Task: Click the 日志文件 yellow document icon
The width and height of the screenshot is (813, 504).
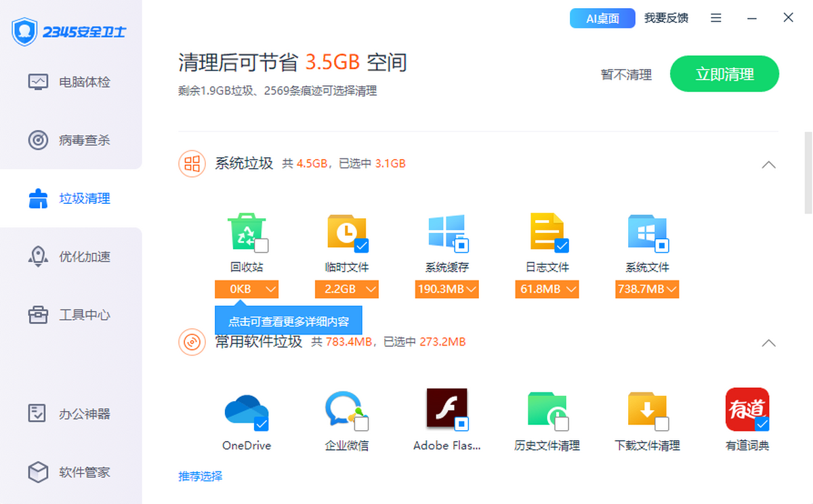Action: coord(547,231)
